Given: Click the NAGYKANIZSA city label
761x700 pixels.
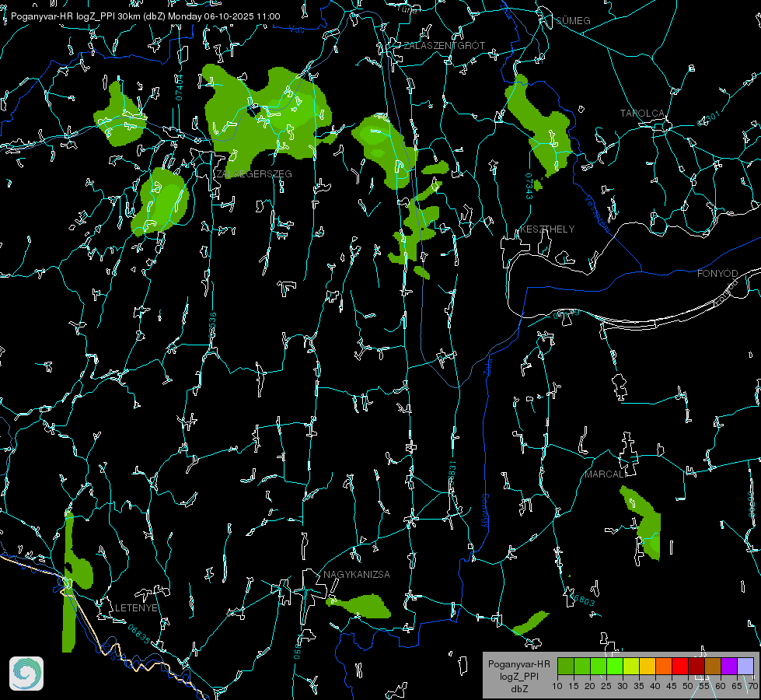Looking at the screenshot, I should click(x=357, y=574).
